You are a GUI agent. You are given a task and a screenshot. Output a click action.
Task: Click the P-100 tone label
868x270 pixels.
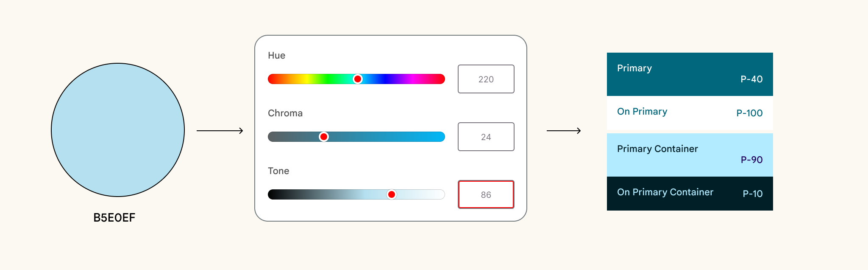tap(749, 113)
